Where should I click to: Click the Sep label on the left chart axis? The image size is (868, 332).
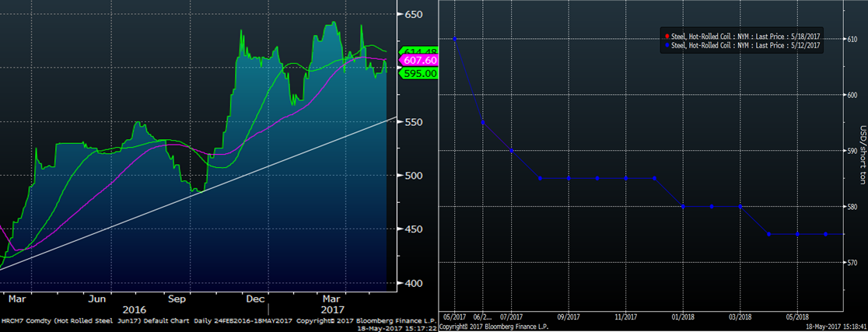coord(178,298)
